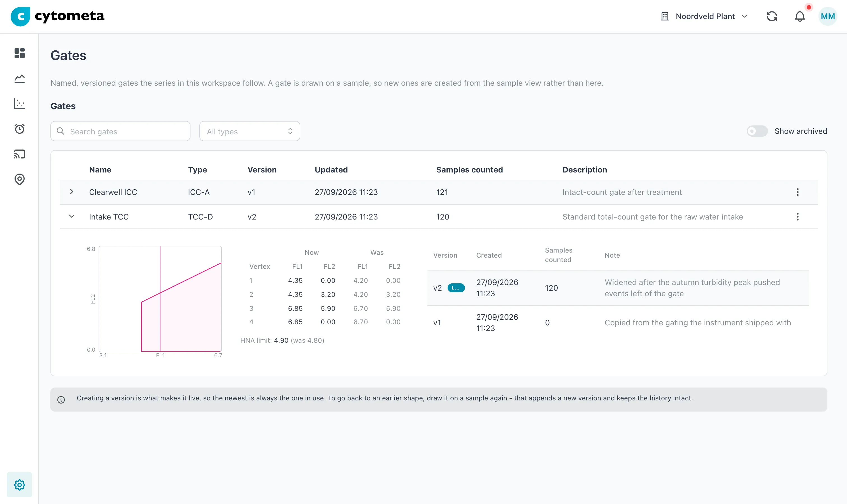Click the HNA limit 4.90 value
The image size is (847, 504).
pos(281,340)
